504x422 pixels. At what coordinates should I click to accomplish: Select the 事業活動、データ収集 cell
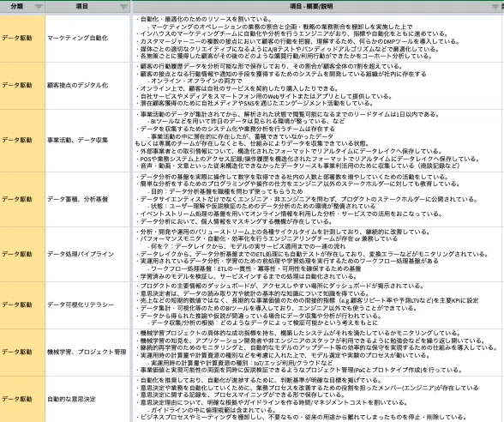click(87, 141)
